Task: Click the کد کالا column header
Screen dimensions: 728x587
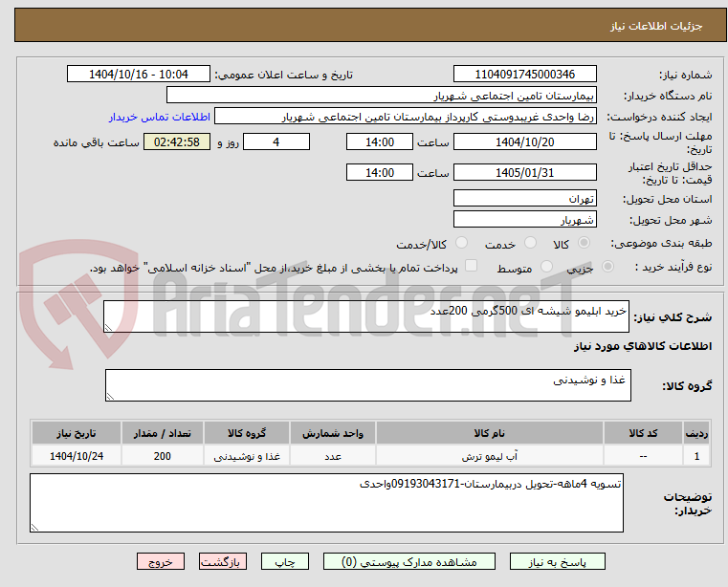Action: pos(643,433)
